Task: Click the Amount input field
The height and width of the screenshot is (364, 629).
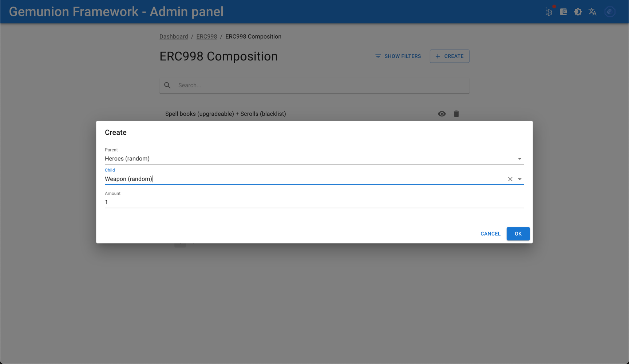Action: (x=314, y=202)
